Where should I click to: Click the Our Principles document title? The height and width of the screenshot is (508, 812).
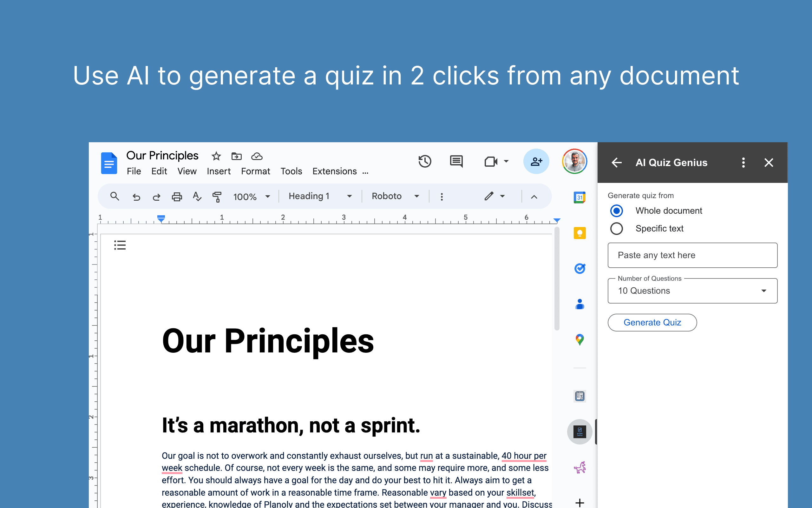point(162,156)
